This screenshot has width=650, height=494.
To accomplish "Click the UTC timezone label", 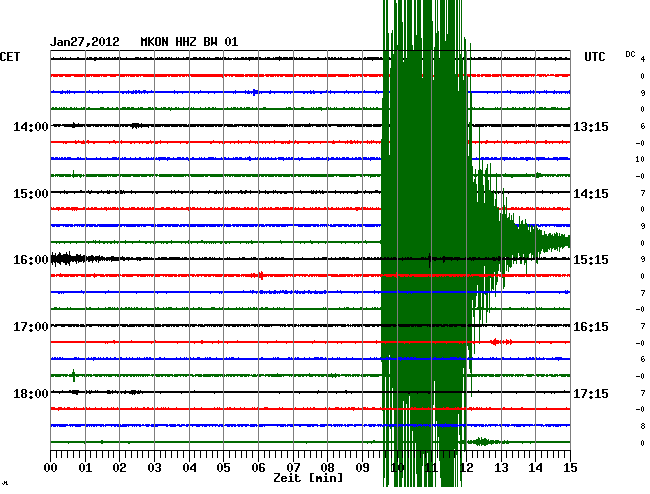I will 595,57.
